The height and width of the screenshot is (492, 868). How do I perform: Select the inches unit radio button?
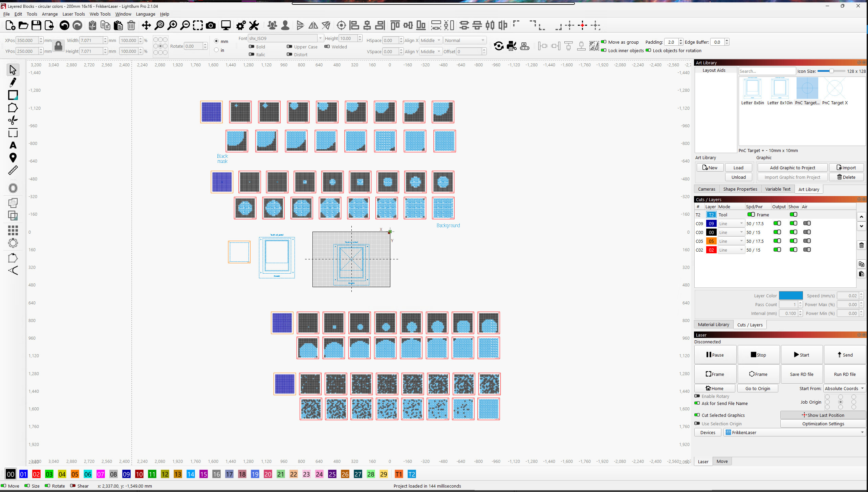216,50
